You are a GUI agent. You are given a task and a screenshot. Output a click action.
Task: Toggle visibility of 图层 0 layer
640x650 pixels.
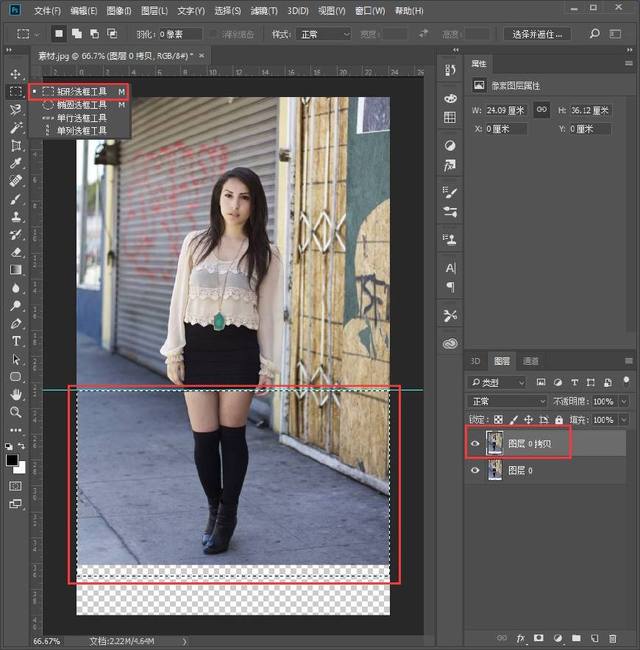coord(476,471)
